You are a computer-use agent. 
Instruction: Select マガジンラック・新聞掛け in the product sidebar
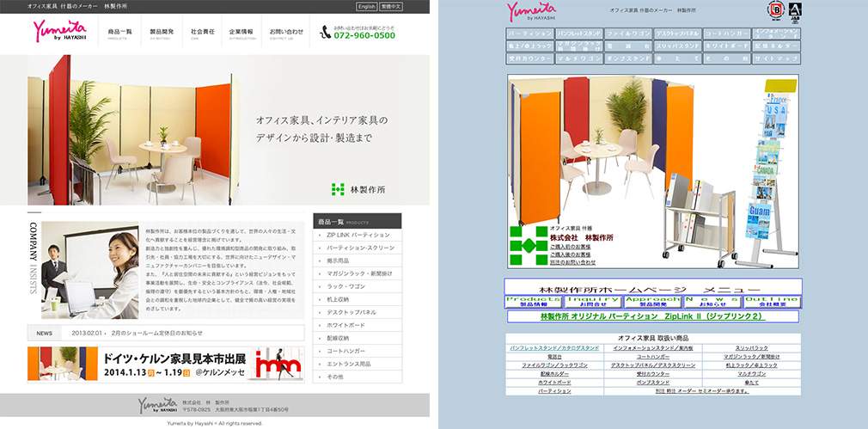pyautogui.click(x=358, y=274)
